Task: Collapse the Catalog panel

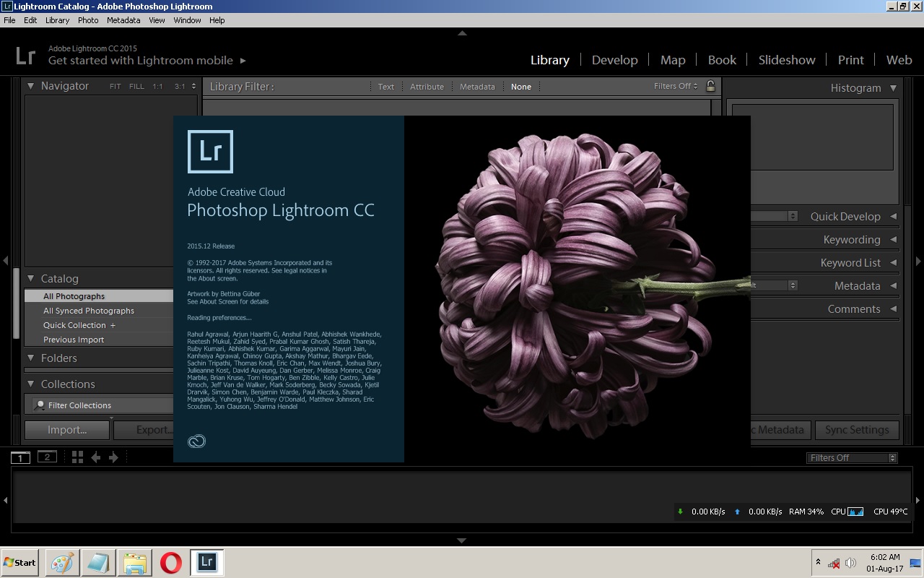Action: 31,278
